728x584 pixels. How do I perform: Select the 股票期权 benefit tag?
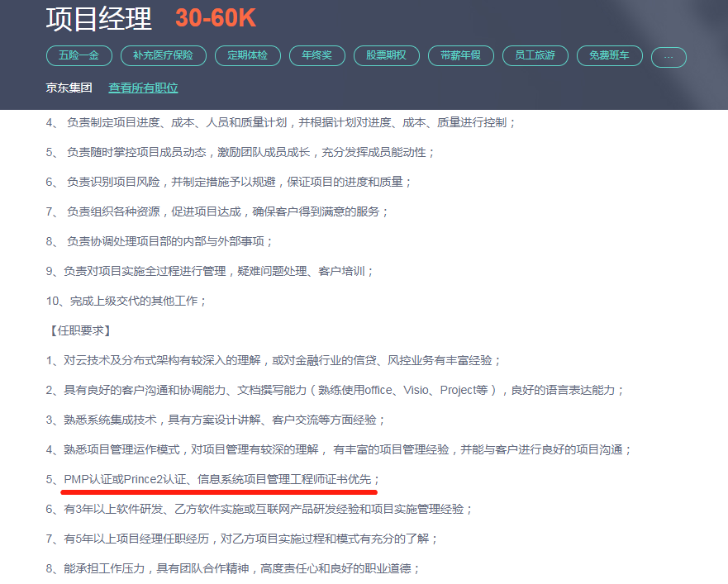click(385, 56)
